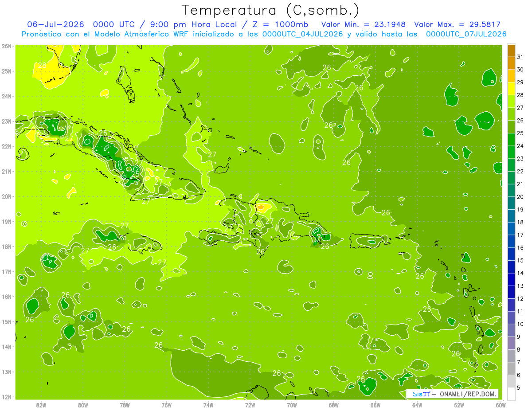Click the '0000UTC_07JUL2026' valid-until time

tap(466, 34)
